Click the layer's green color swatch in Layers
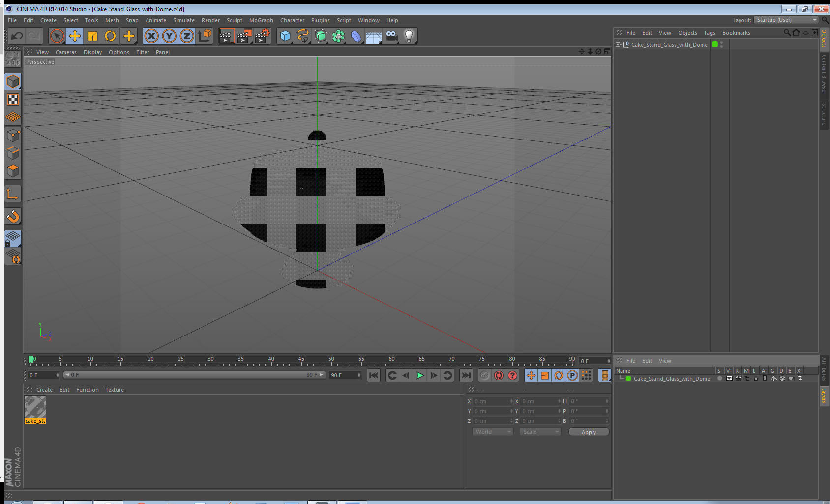This screenshot has height=504, width=830. pyautogui.click(x=628, y=379)
